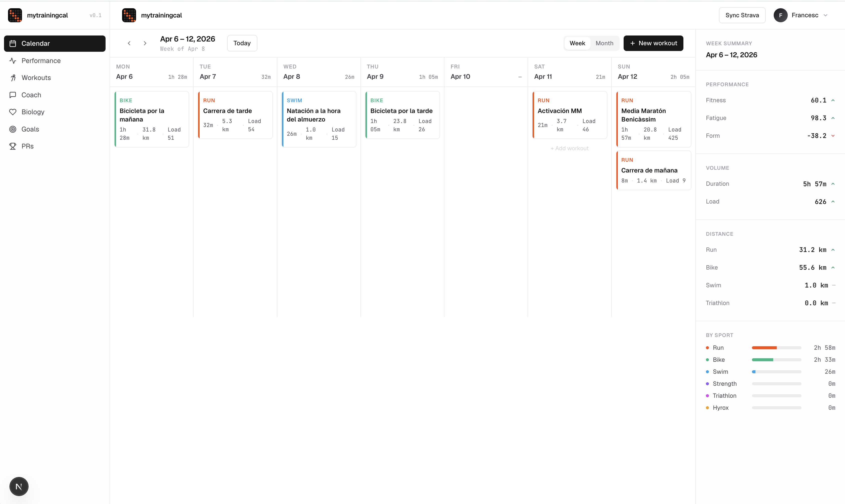Click the Performance pulse icon

pyautogui.click(x=13, y=61)
